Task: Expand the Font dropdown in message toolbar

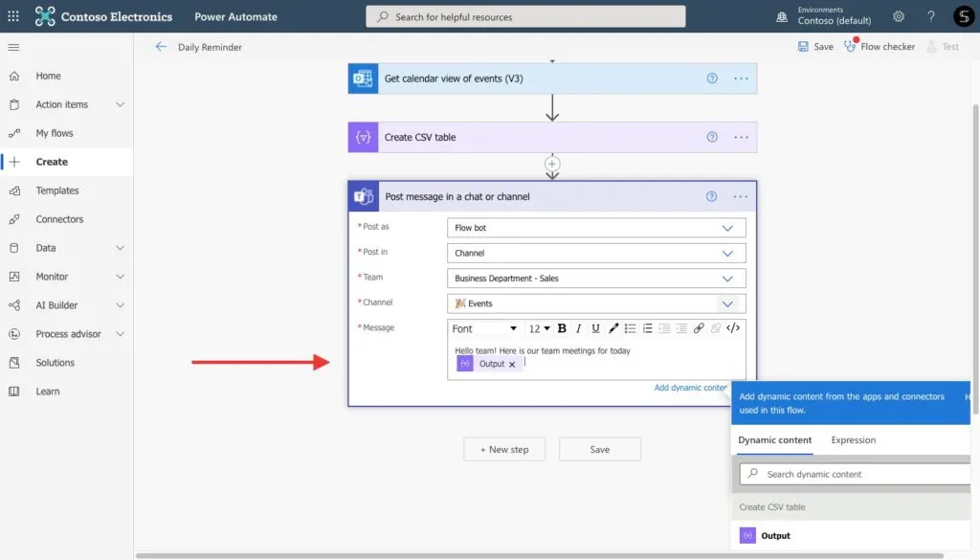Action: pyautogui.click(x=484, y=328)
